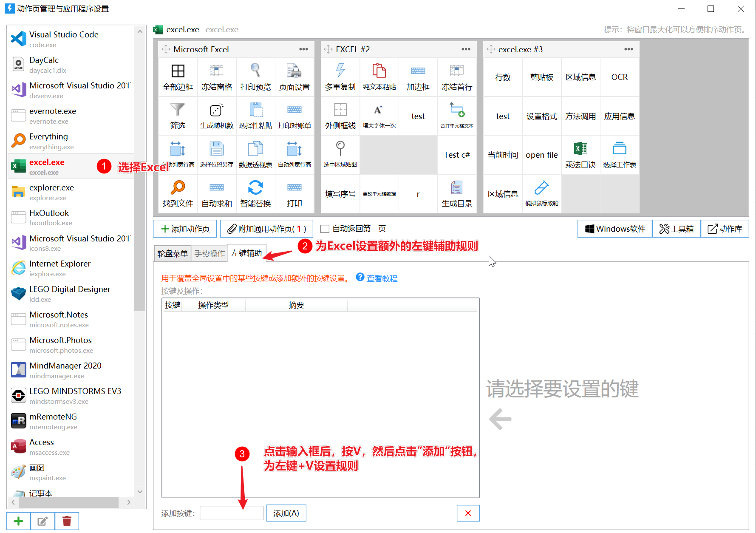Select HxOutlook in the application list
Image resolution: width=756 pixels, height=533 pixels.
click(x=71, y=217)
